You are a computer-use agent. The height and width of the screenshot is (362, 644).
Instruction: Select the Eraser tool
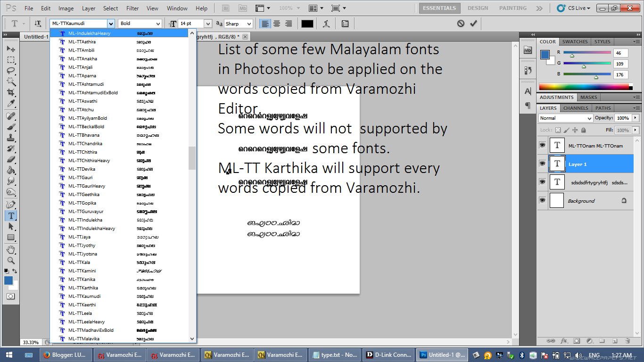[11, 160]
